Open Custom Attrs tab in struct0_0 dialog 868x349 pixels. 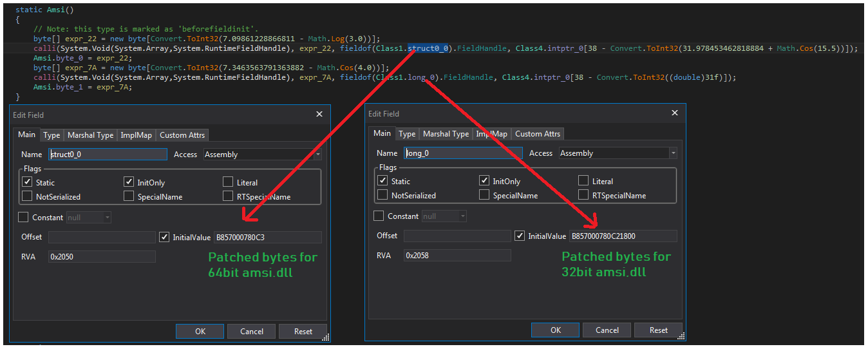click(x=182, y=135)
